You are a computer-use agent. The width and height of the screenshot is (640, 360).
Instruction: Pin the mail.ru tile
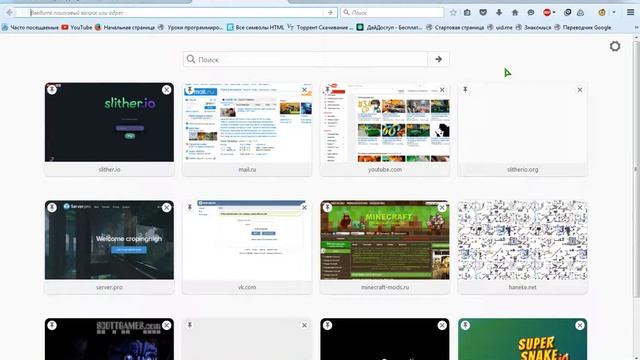point(189,89)
